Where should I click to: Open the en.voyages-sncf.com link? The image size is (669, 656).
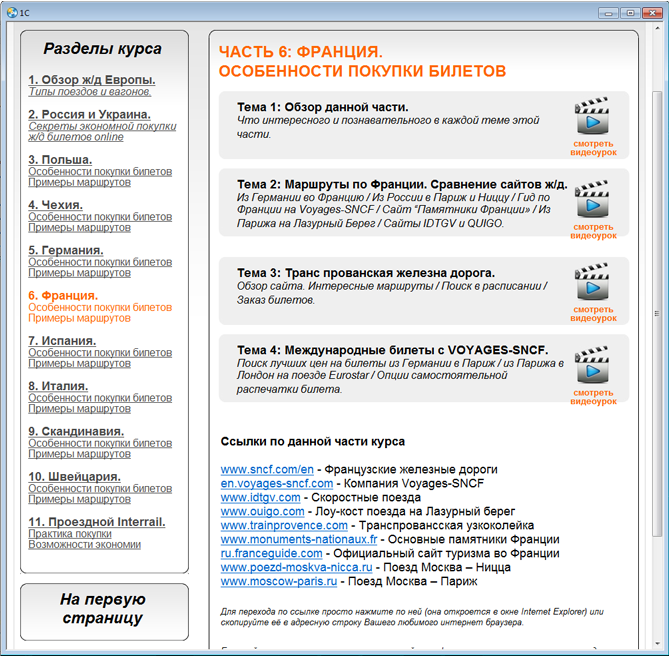[276, 484]
